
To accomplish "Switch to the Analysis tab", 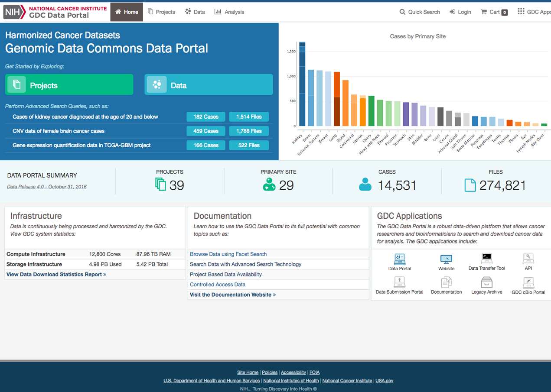I will point(229,12).
